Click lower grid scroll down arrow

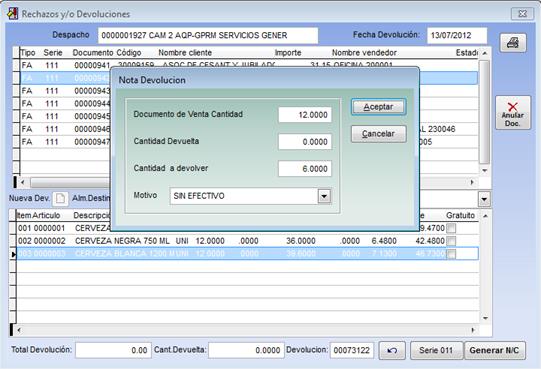(485, 318)
